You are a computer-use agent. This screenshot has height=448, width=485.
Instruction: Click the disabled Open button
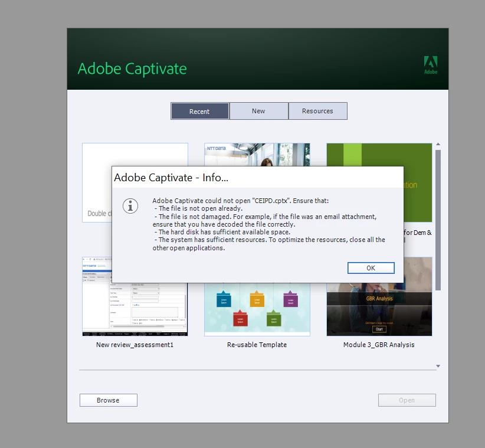click(x=407, y=400)
